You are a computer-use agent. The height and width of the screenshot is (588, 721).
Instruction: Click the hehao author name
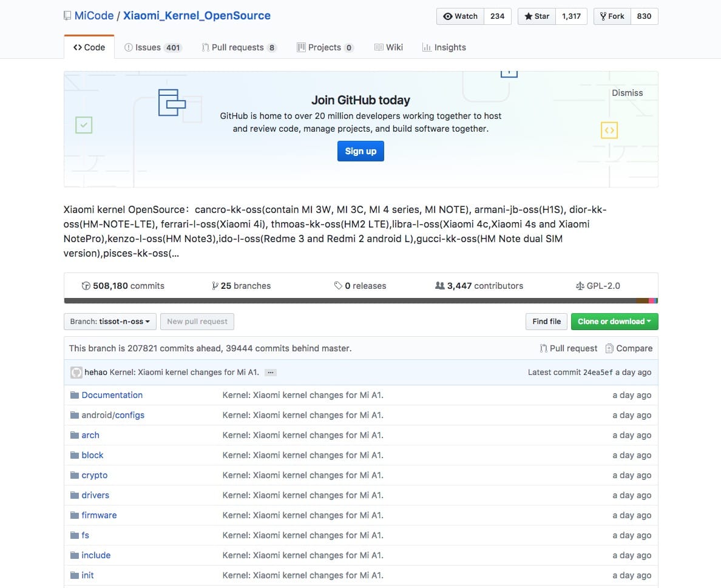tap(96, 373)
